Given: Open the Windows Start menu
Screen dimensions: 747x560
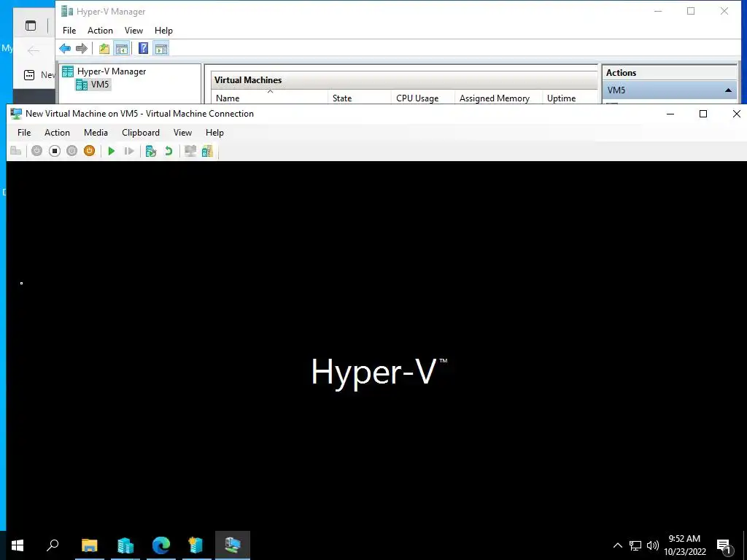Looking at the screenshot, I should tap(18, 545).
